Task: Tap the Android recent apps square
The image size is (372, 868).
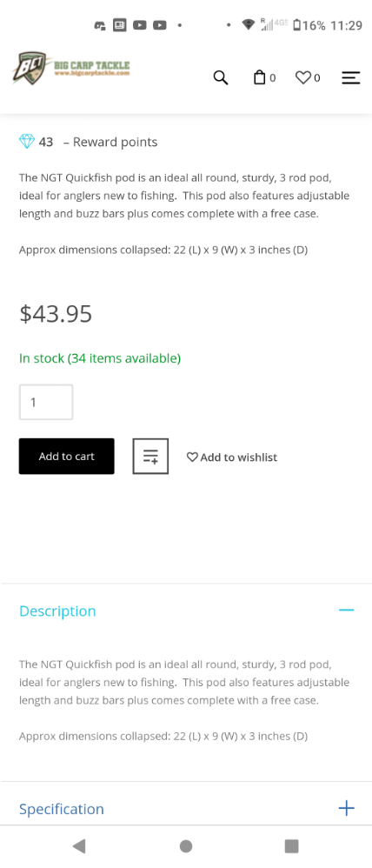Action: [x=291, y=846]
